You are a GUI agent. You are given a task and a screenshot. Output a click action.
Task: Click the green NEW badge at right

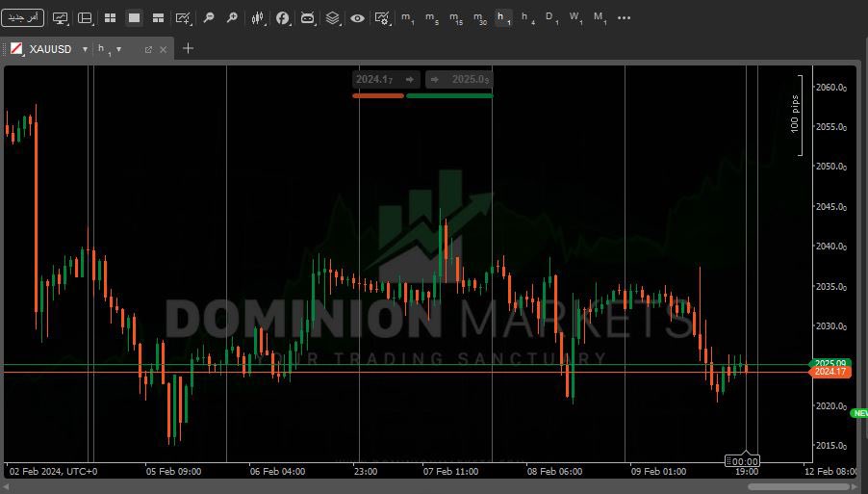pos(859,413)
